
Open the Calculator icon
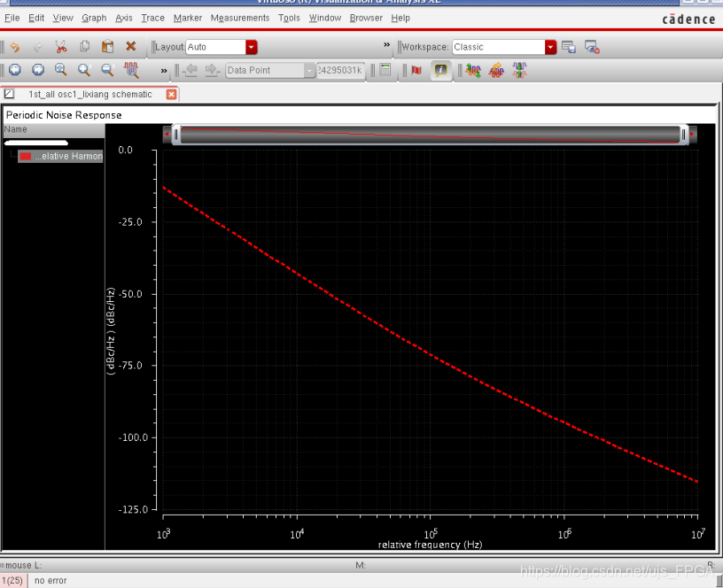coord(385,70)
